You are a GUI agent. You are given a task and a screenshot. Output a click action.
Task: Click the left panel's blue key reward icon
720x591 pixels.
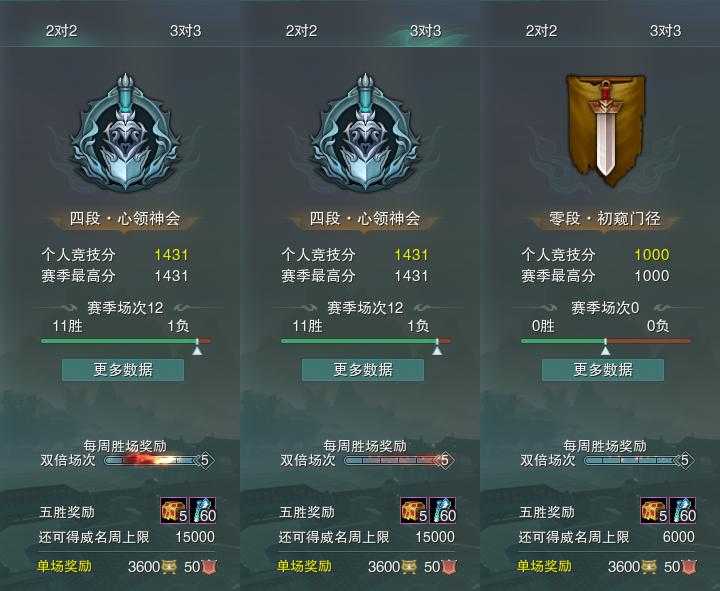pos(202,511)
